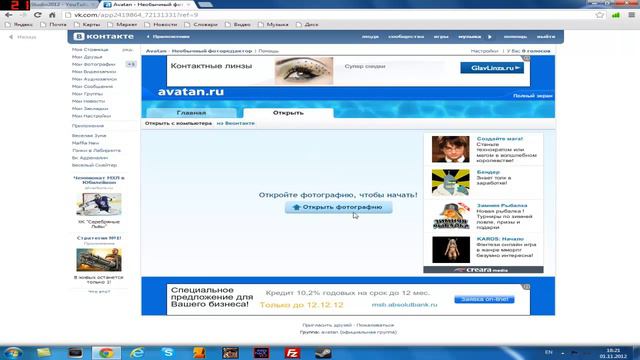The width and height of the screenshot is (640, 360).
Task: Go to browser home page icon
Action: [x=52, y=15]
